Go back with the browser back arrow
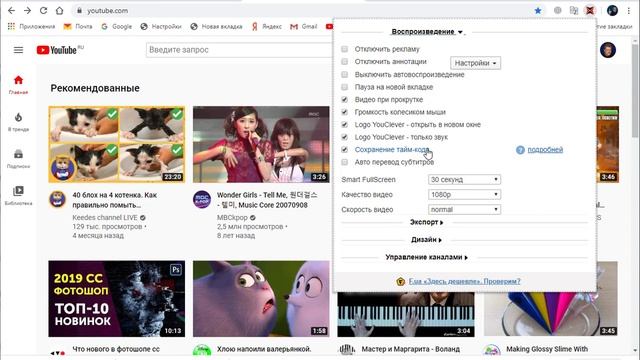The height and width of the screenshot is (360, 640). coord(11,11)
